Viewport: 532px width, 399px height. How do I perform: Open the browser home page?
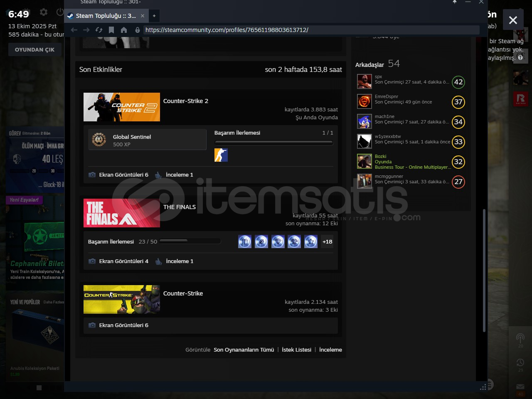pos(124,30)
